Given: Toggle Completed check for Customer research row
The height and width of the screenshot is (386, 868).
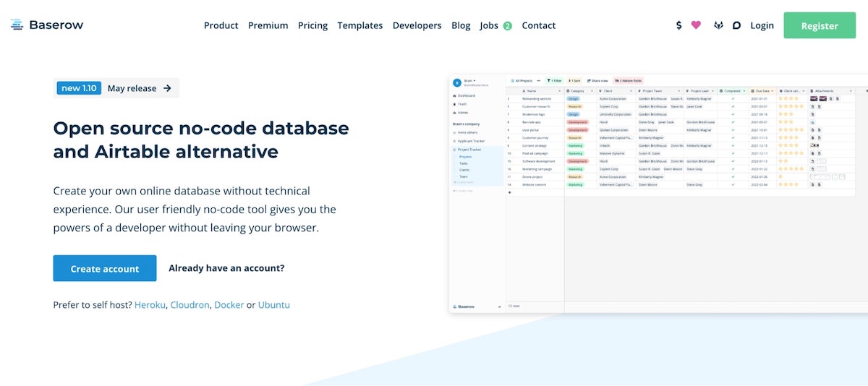Looking at the screenshot, I should [733, 106].
